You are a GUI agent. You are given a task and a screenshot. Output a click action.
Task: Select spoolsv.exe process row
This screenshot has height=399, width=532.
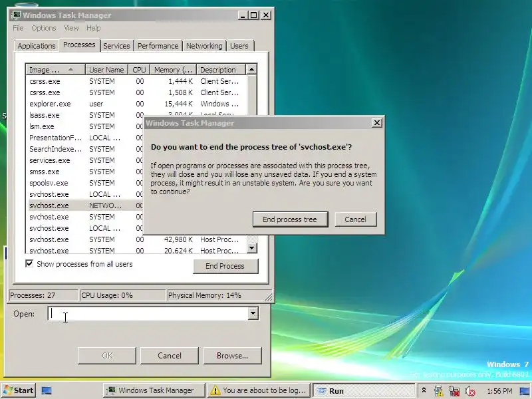tap(85, 183)
